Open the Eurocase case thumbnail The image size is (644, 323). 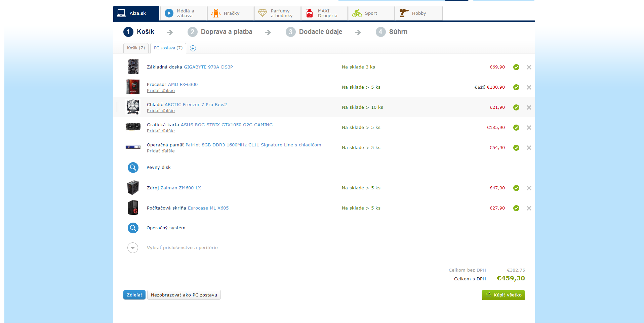pyautogui.click(x=133, y=208)
